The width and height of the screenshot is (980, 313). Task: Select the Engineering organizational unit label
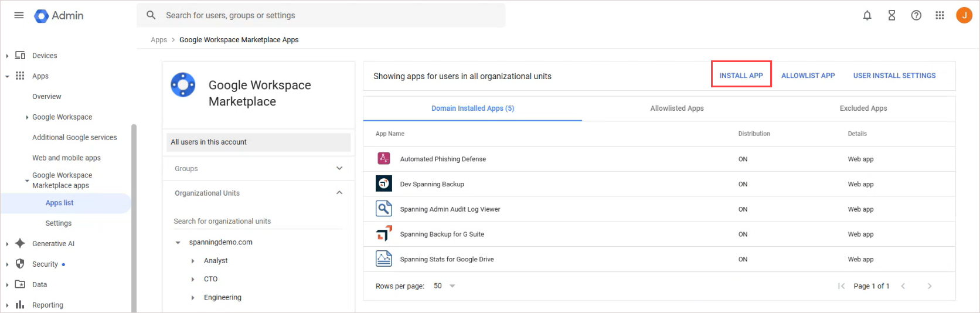[223, 298]
